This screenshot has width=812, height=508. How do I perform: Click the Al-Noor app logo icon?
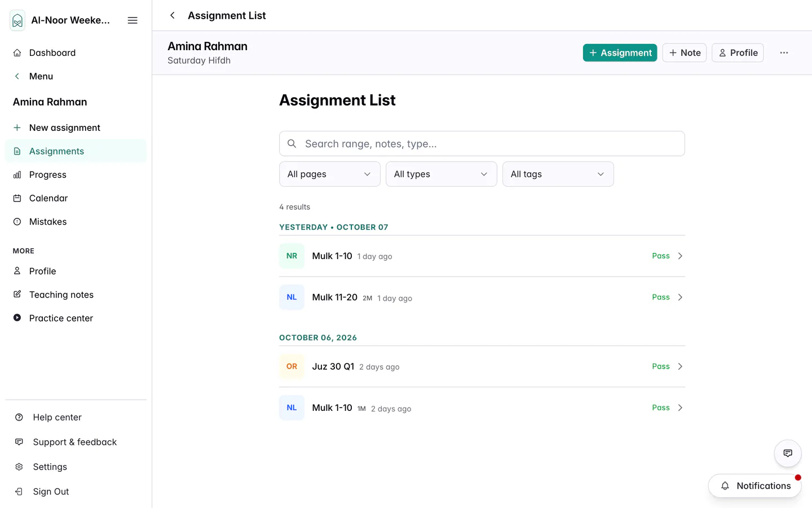point(17,20)
